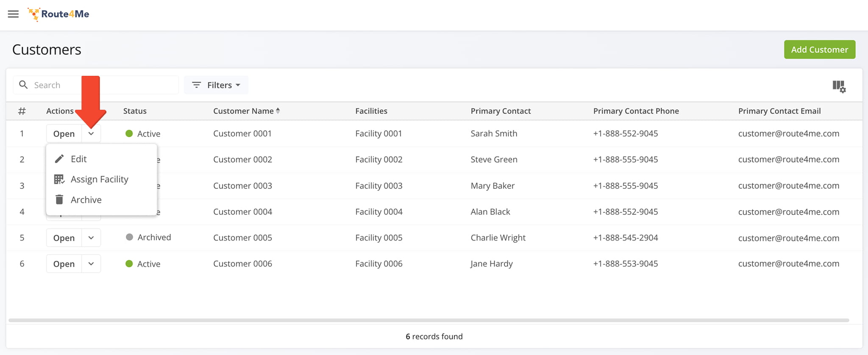Click the Archived status text of Customer 0005
This screenshot has width=868, height=355.
point(154,237)
